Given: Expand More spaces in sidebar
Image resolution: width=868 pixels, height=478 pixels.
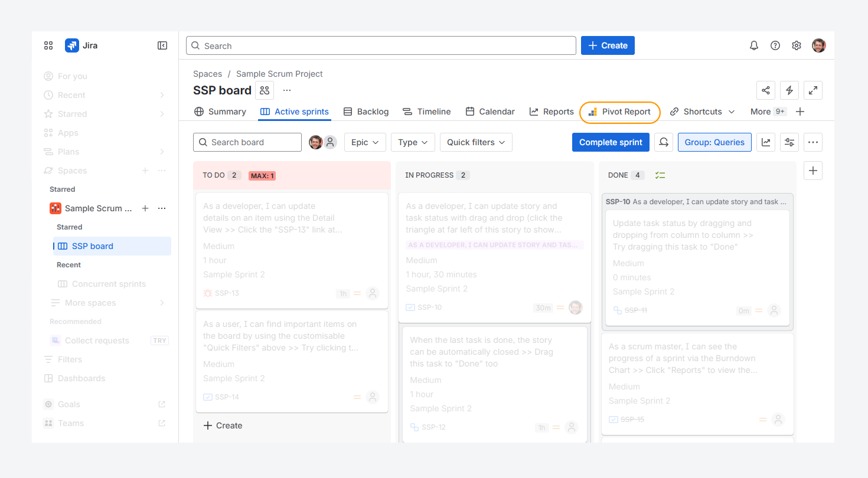Looking at the screenshot, I should (x=162, y=303).
